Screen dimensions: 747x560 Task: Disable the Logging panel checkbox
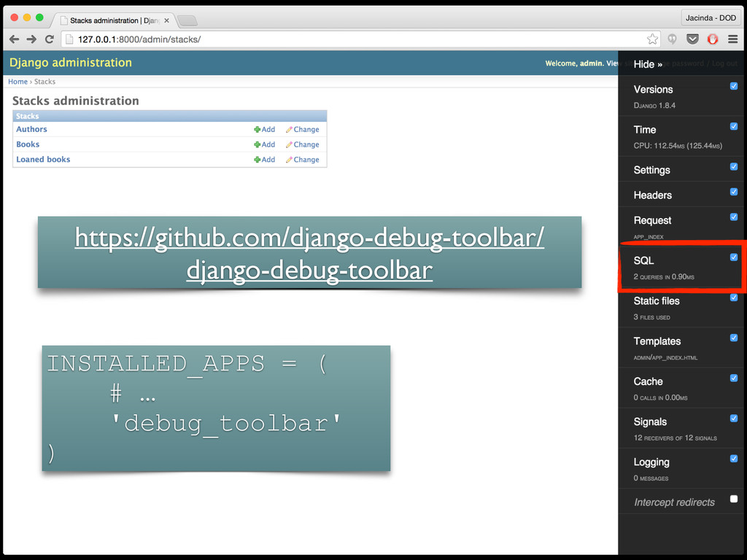pyautogui.click(x=734, y=459)
